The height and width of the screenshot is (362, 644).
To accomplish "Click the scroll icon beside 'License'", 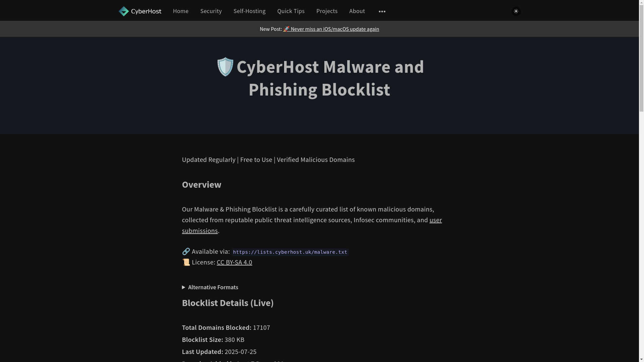I will (186, 262).
